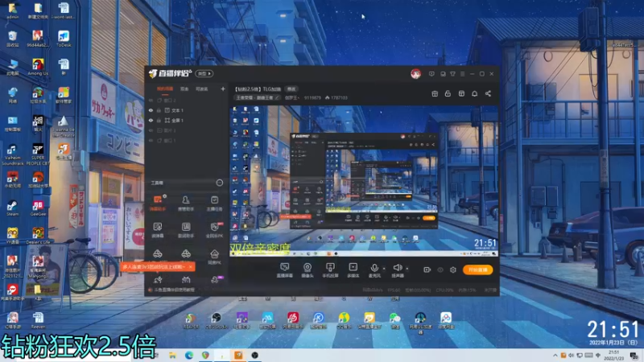The width and height of the screenshot is (644, 362).
Task: Open Steam from the desktop
Action: (x=12, y=208)
